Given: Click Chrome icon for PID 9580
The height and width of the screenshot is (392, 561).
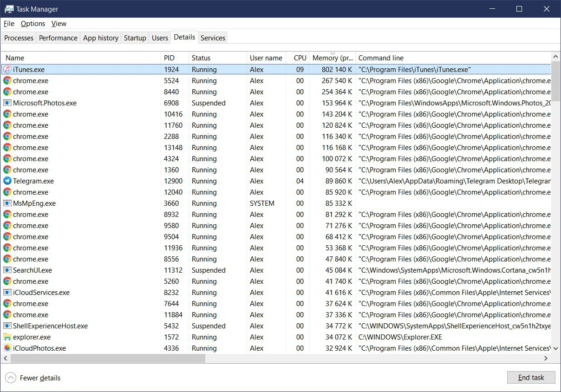Looking at the screenshot, I should pos(7,225).
